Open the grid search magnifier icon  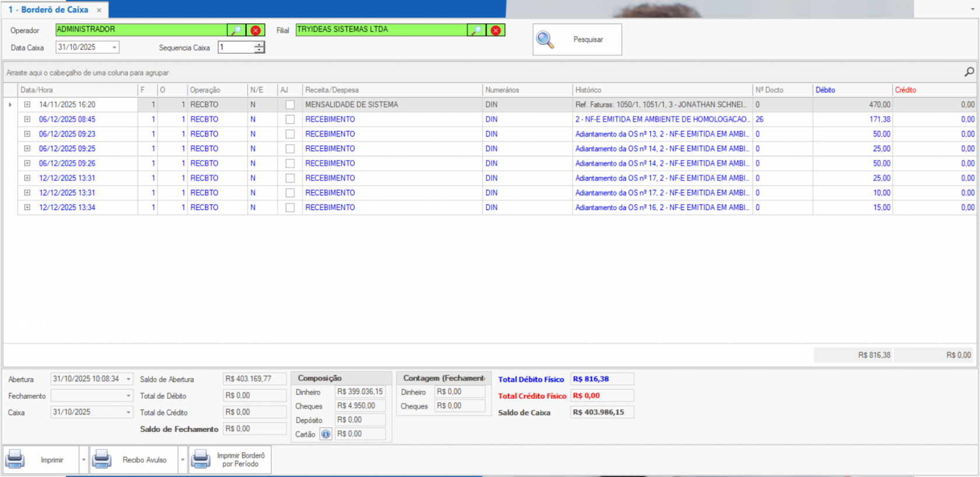click(x=969, y=72)
